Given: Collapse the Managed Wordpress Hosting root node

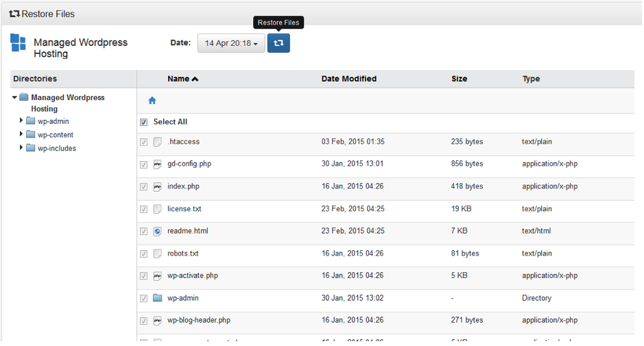Looking at the screenshot, I should 15,98.
